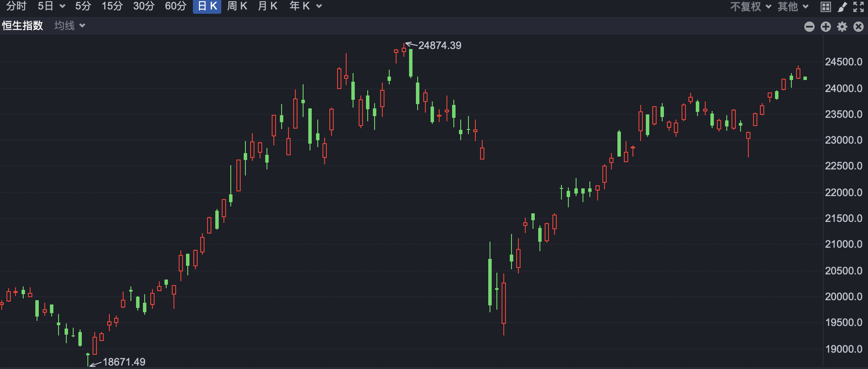Open the 均线 moving average dropdown
868x369 pixels.
point(69,26)
